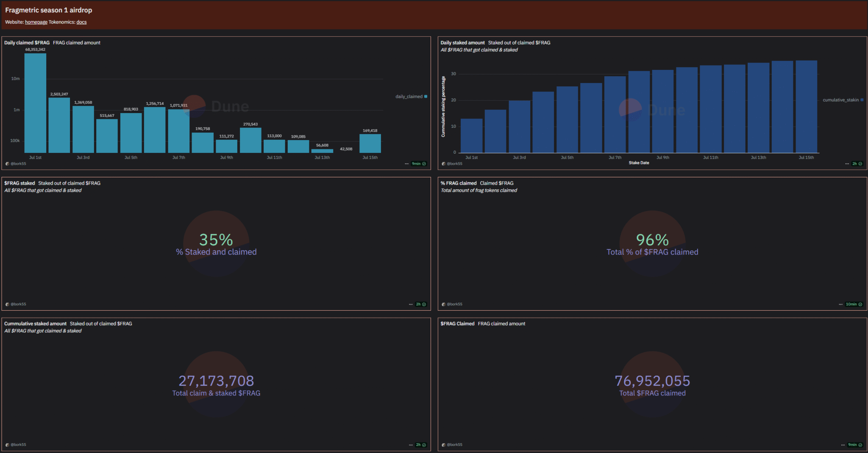Open three-dot menu on $FRAG Claimed panel
The height and width of the screenshot is (453, 868).
click(843, 445)
